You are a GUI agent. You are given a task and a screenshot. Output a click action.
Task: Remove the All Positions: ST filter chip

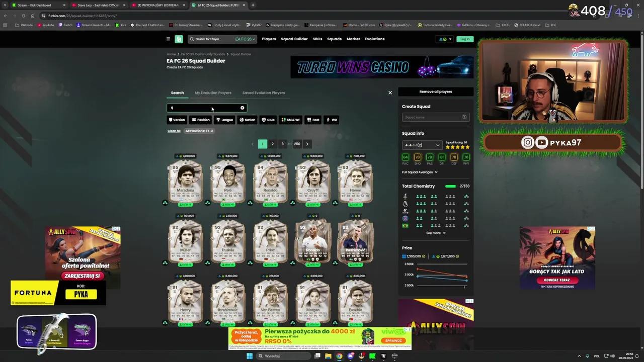pos(212,131)
